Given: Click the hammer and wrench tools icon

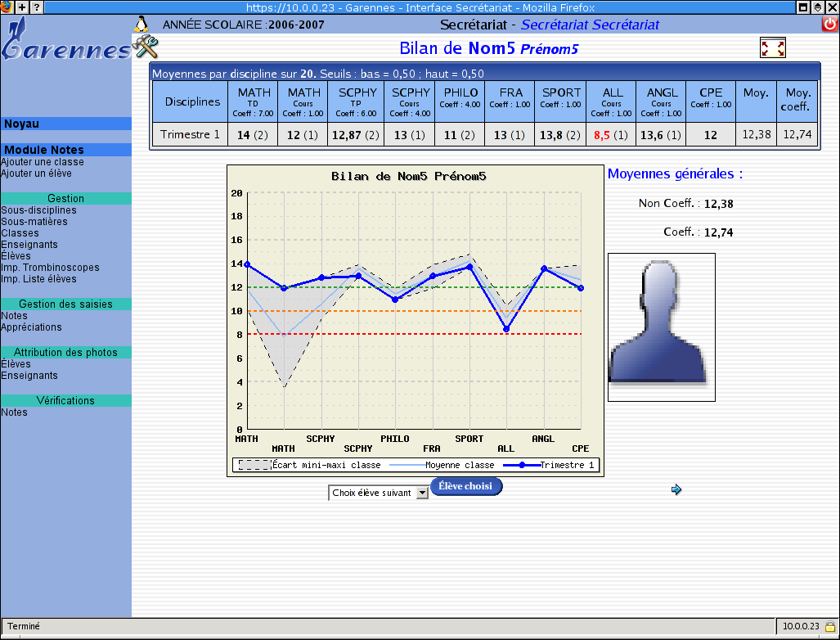Looking at the screenshot, I should click(144, 47).
